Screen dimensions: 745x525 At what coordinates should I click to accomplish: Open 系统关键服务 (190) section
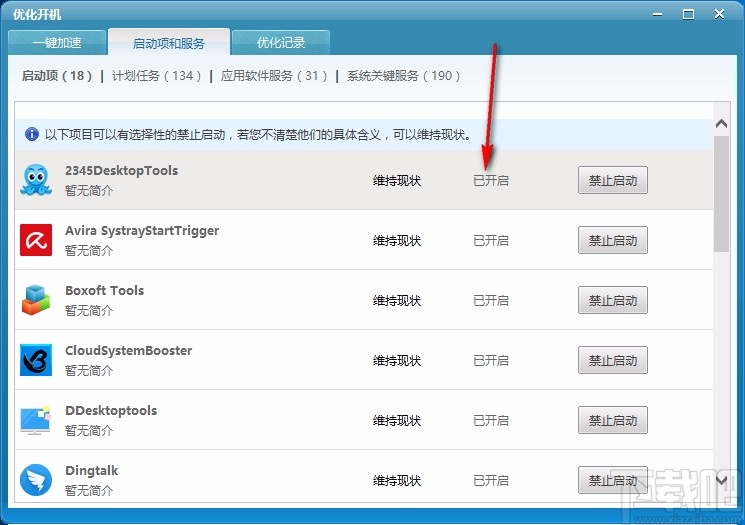click(403, 76)
